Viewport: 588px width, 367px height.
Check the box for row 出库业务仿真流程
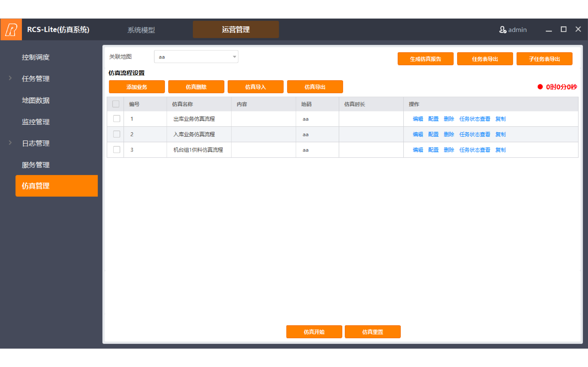point(116,119)
